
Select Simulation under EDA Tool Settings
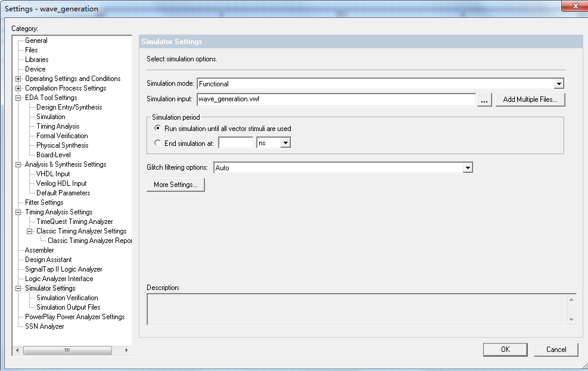pyautogui.click(x=51, y=117)
